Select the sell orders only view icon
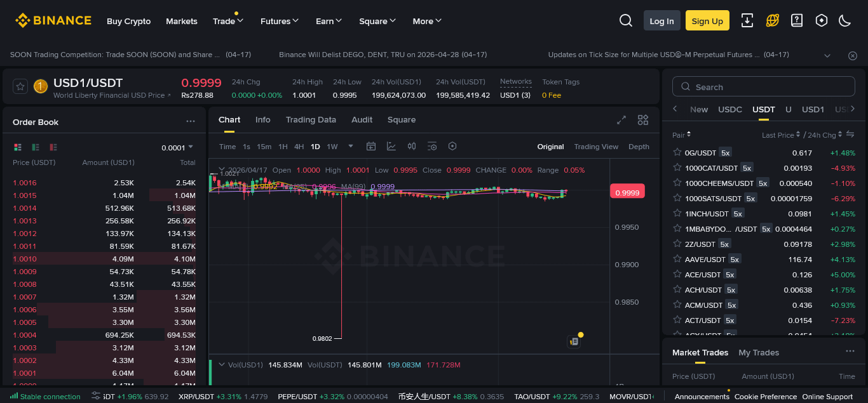This screenshot has height=403, width=868. 53,147
